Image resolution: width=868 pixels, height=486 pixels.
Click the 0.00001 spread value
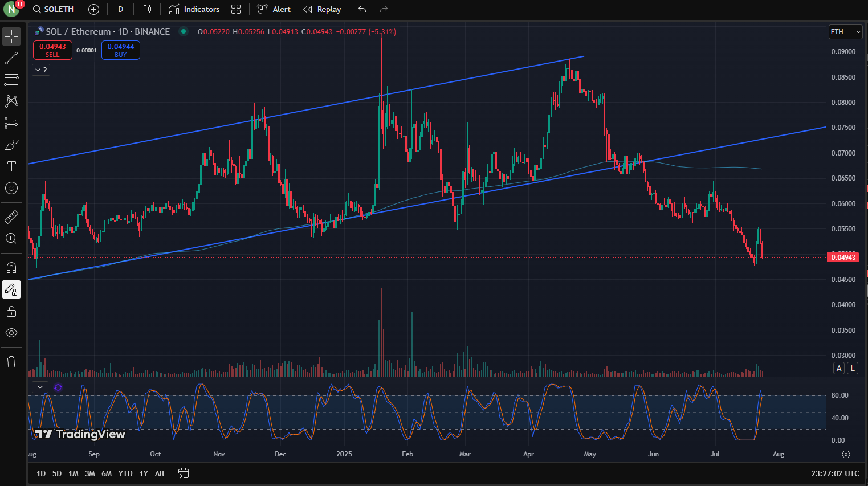87,51
